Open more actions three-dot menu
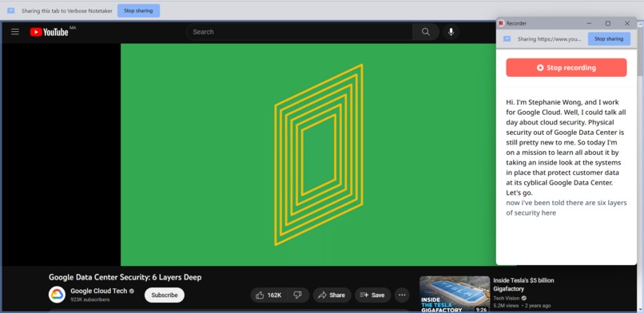 (402, 295)
